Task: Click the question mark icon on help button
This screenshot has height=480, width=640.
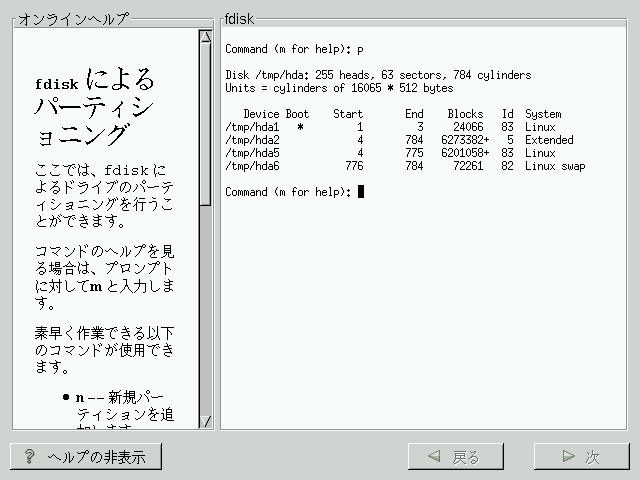Action: point(30,457)
